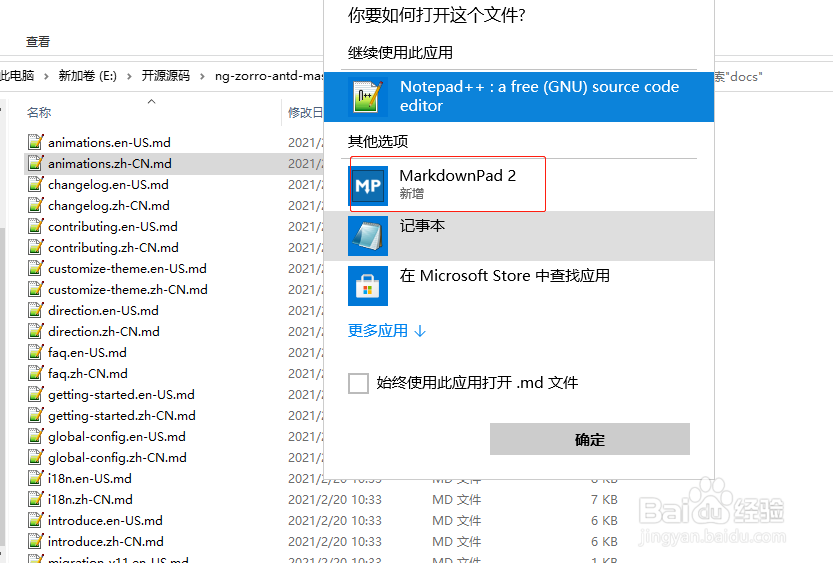Select file name direction.zh-CN.md
This screenshot has height=566, width=833.
point(104,332)
